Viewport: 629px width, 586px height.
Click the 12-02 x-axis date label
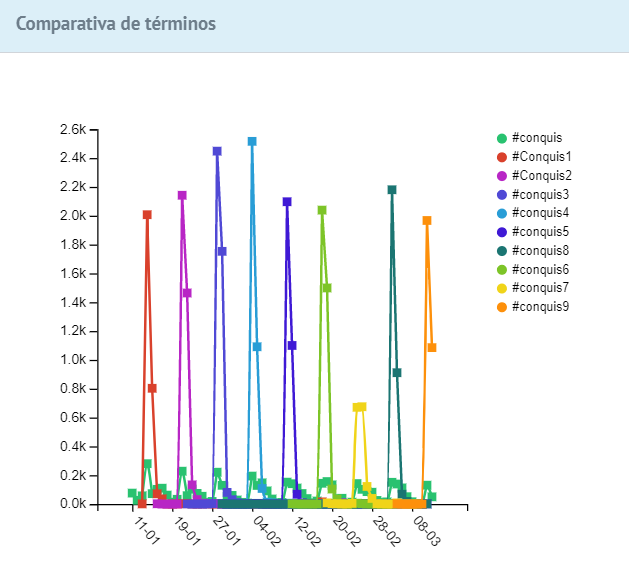tap(306, 531)
